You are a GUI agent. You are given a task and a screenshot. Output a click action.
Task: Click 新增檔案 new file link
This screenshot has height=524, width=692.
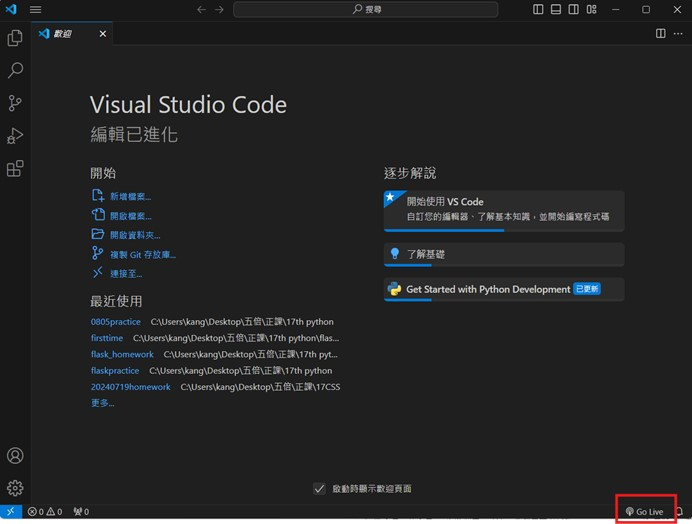click(x=131, y=196)
